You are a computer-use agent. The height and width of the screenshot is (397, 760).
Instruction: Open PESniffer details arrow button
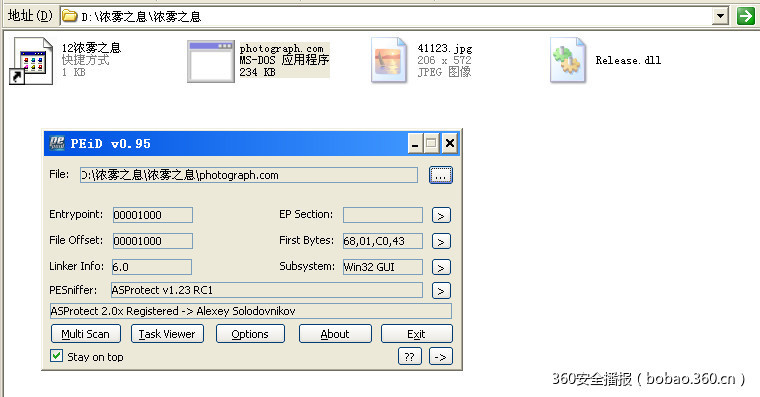point(441,290)
